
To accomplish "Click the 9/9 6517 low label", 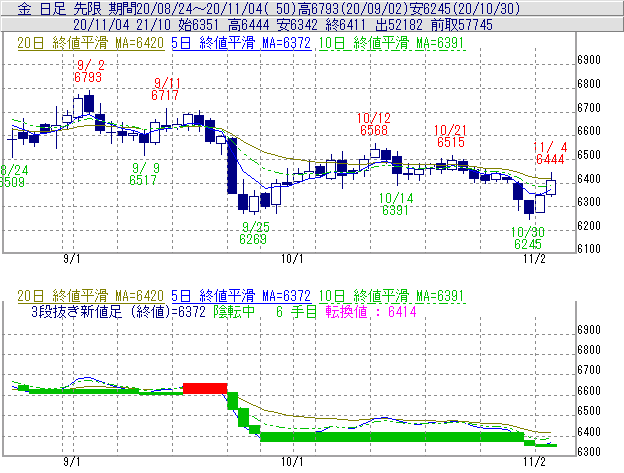I will pos(143,174).
